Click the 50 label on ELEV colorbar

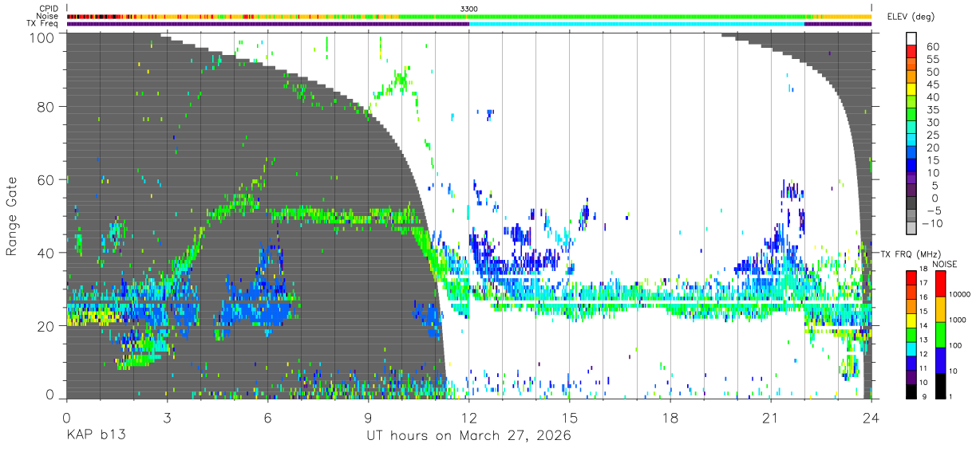pyautogui.click(x=931, y=72)
